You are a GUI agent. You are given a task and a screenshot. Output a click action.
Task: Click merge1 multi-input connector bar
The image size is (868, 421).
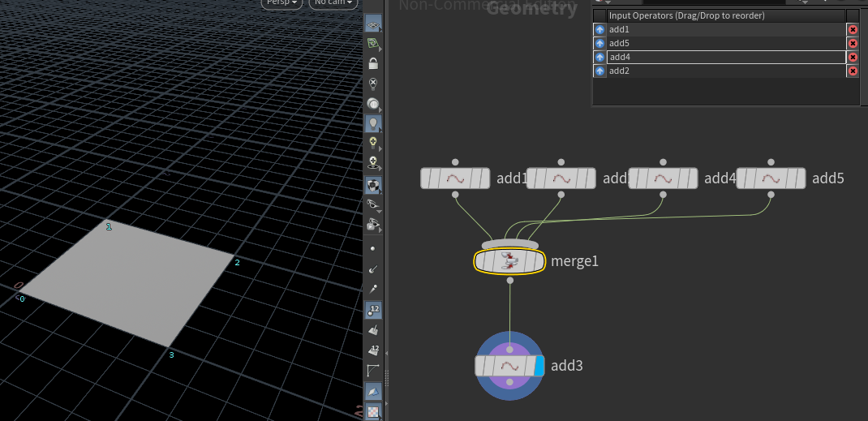click(x=509, y=244)
